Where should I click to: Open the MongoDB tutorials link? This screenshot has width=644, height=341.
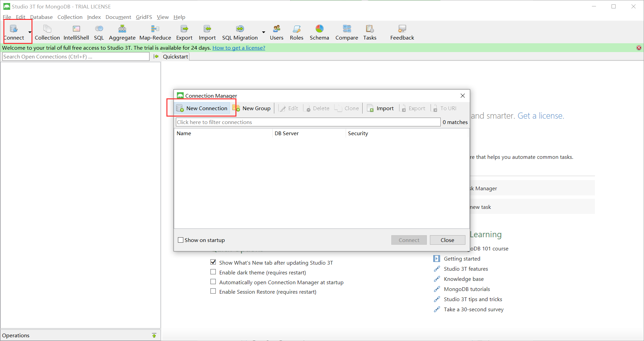[x=467, y=289]
